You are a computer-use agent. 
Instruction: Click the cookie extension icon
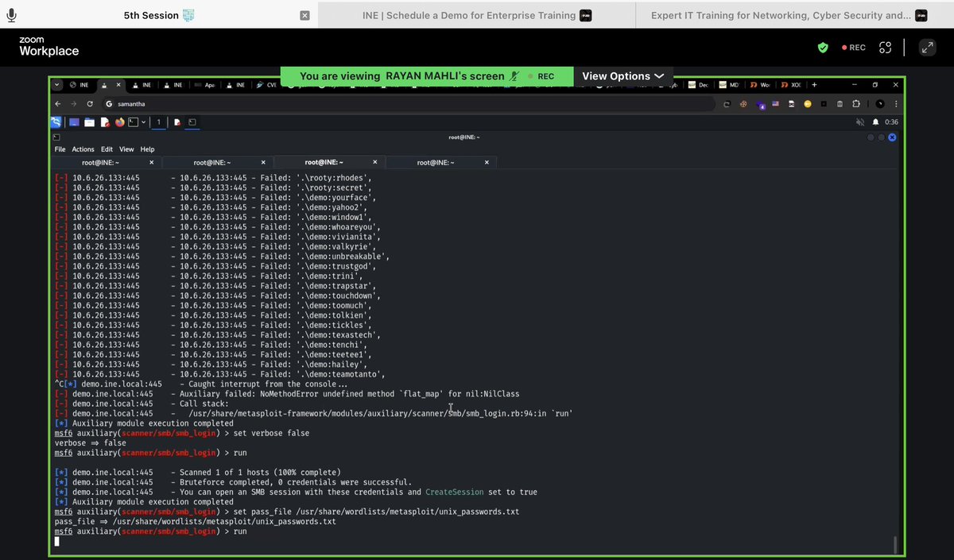743,104
